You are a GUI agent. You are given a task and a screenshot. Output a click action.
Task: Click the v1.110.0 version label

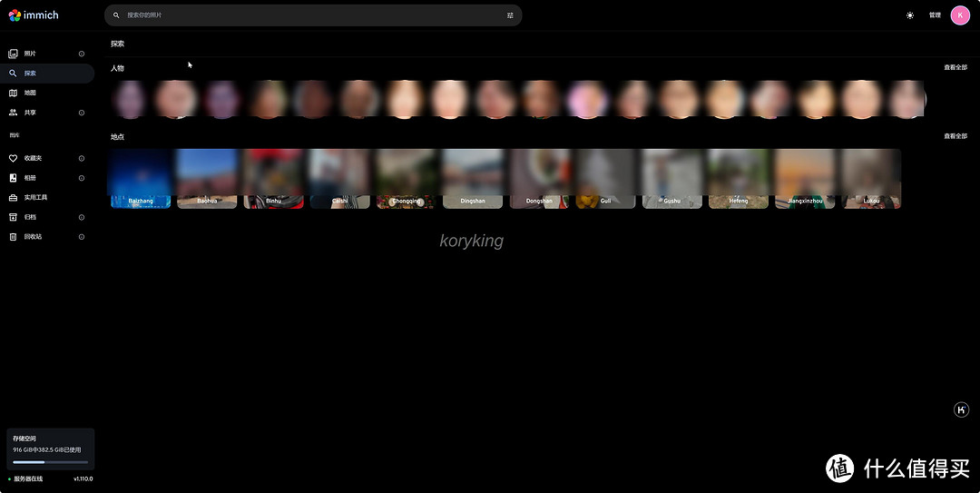[83, 478]
